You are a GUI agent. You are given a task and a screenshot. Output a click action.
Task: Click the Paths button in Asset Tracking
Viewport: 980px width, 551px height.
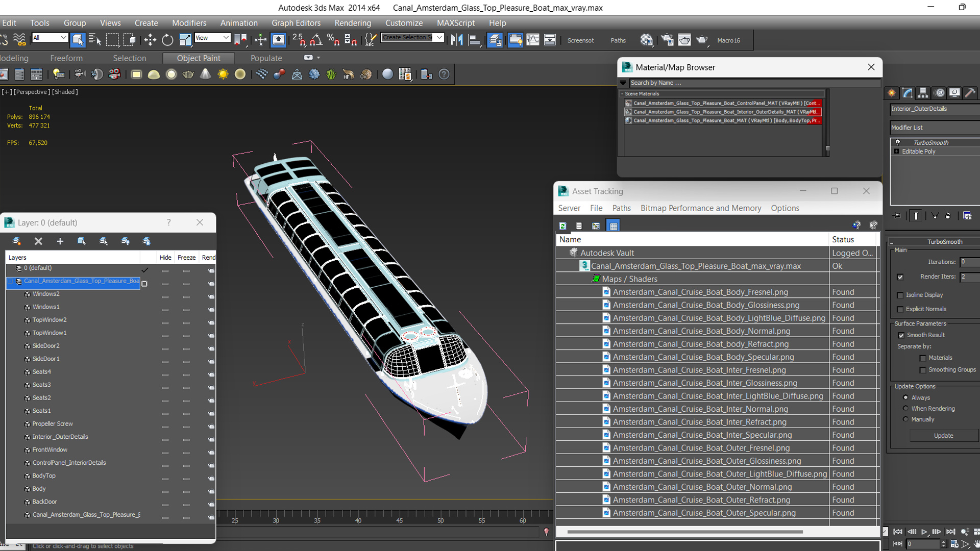[621, 208]
